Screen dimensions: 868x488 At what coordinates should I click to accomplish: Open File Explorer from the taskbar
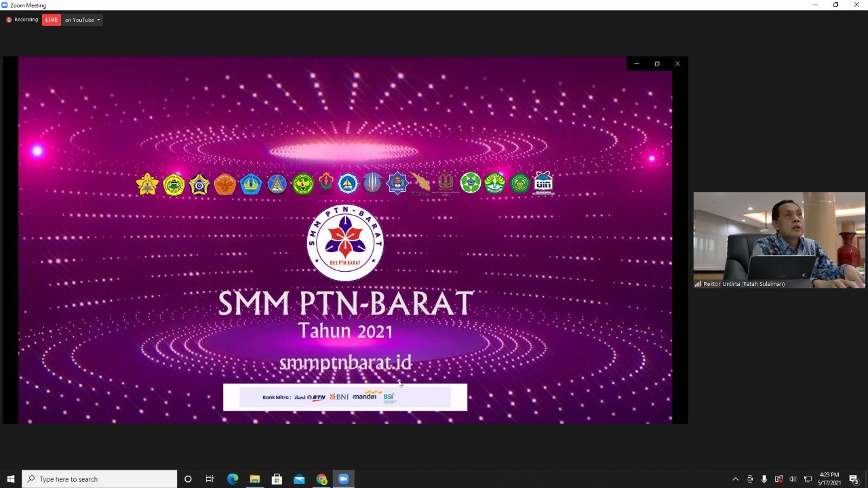click(255, 479)
